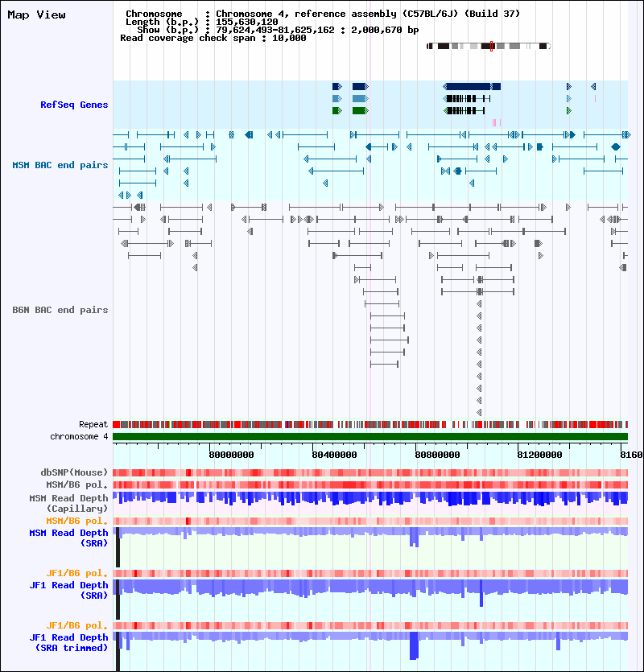Screen dimensions: 644x672
Task: Open the MSM Read Depth (SRA) link
Action: (68, 538)
